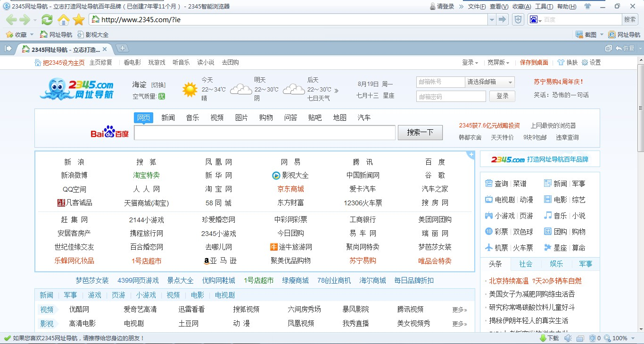
Task: Mute sound with the status bar speaker icon
Action: coord(568,338)
